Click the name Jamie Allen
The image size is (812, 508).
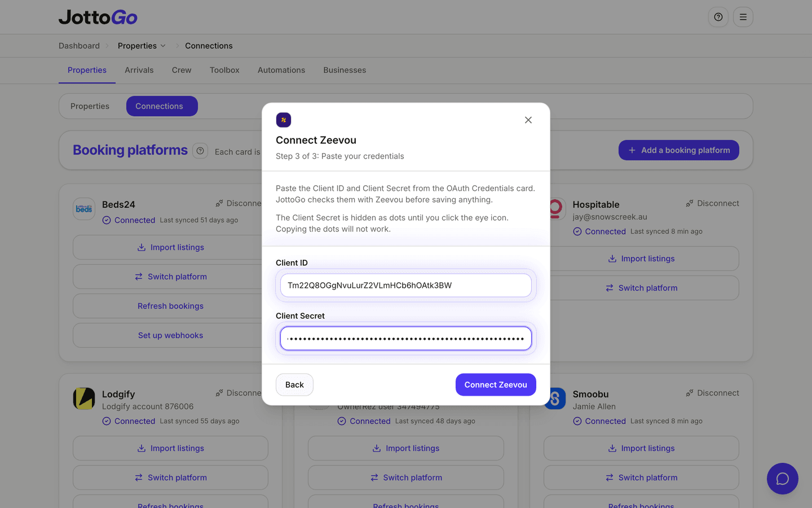[x=594, y=406]
